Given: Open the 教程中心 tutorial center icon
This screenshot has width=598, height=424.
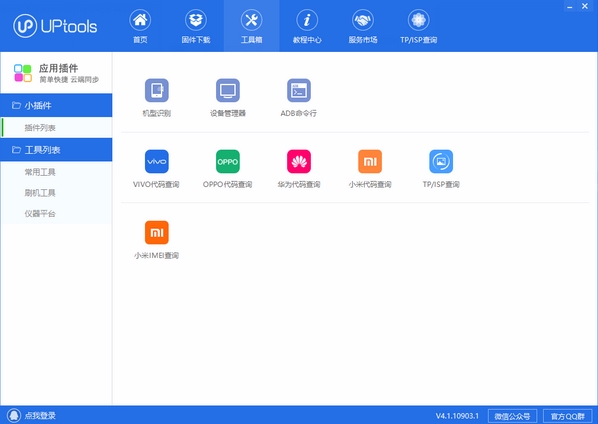Looking at the screenshot, I should tap(307, 20).
